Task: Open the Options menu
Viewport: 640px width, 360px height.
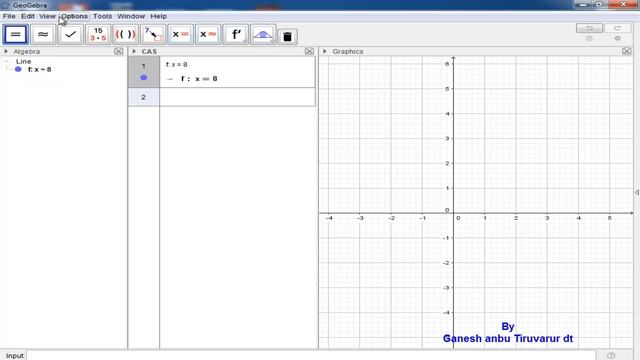Action: [74, 16]
